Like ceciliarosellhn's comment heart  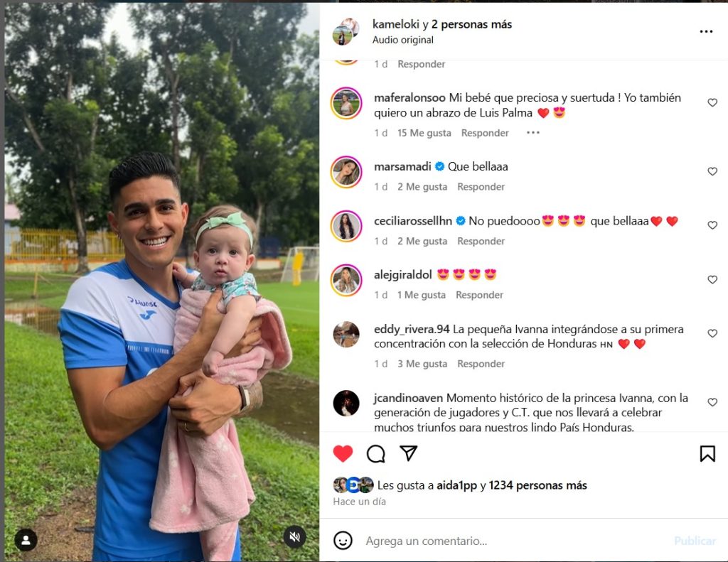pos(712,225)
